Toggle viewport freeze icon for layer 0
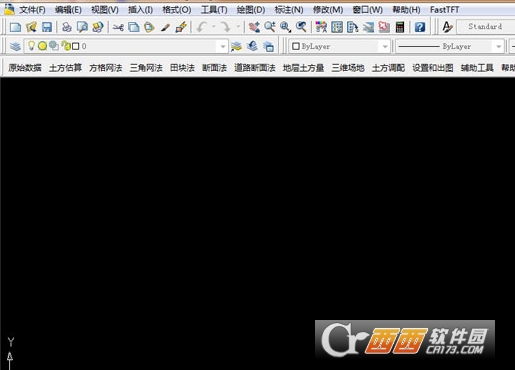Image resolution: width=515 pixels, height=370 pixels. (54, 46)
